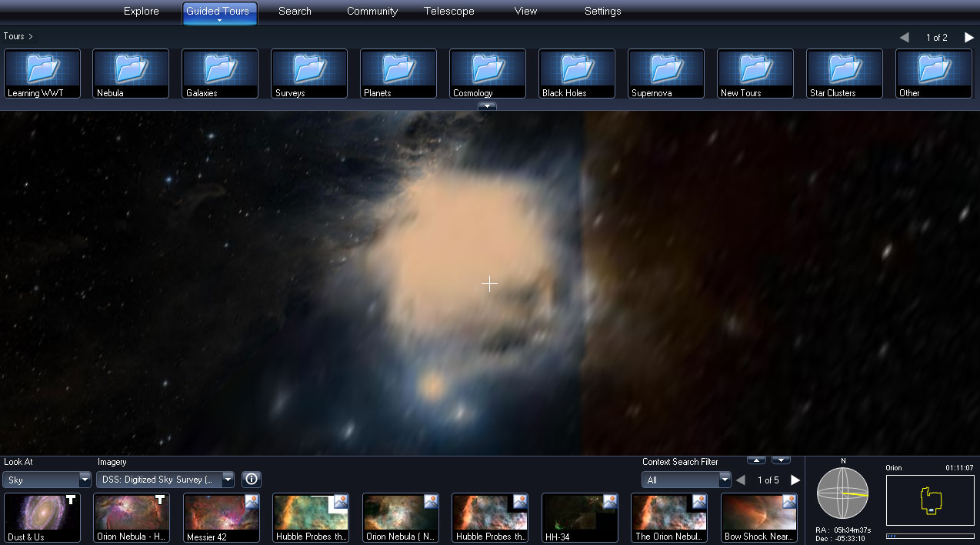Screen dimensions: 980x545
Task: Open the Planets tours folder
Action: (x=398, y=73)
